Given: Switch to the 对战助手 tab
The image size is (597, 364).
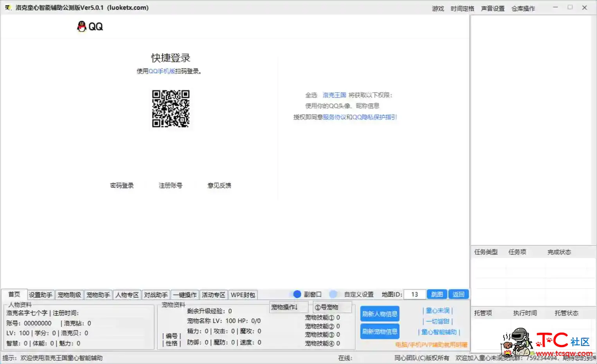Looking at the screenshot, I should (x=156, y=295).
